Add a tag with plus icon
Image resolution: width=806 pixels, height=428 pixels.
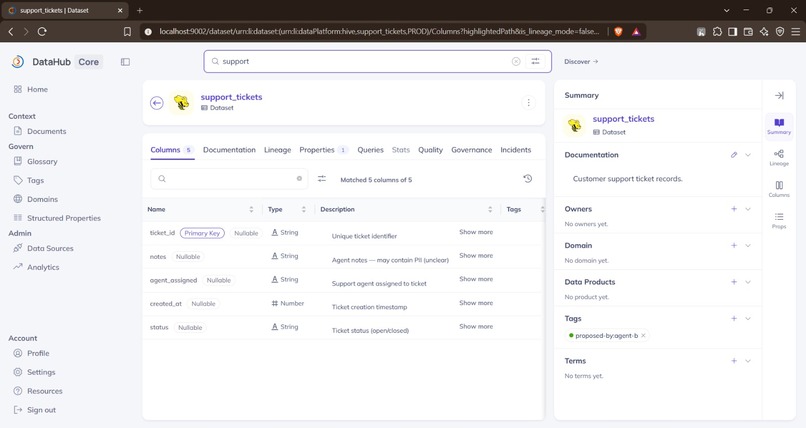(734, 319)
